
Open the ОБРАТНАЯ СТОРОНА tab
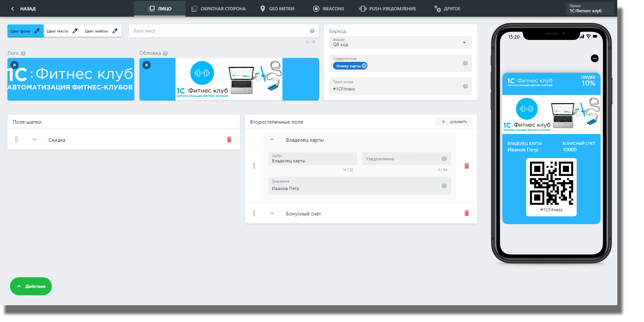218,9
